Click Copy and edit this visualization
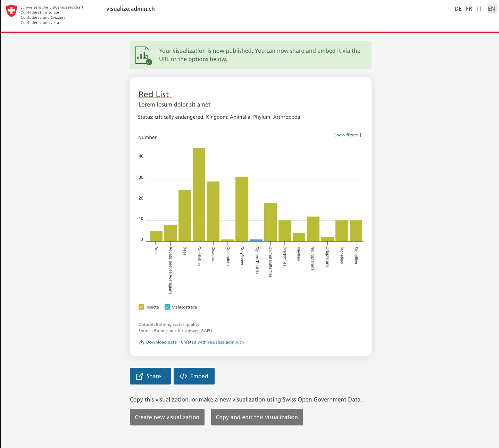This screenshot has width=499, height=448. (257, 417)
